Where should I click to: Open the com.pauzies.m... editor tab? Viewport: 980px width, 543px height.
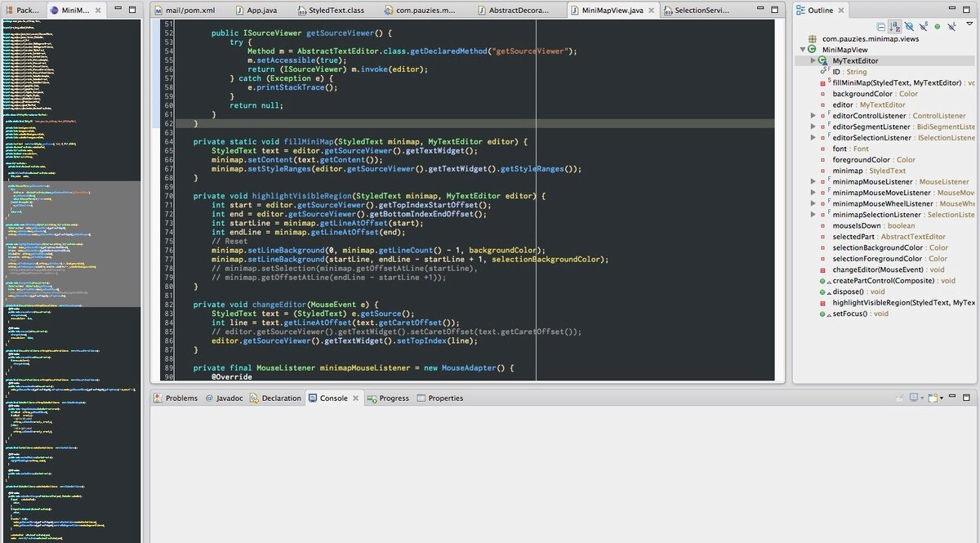(x=421, y=11)
